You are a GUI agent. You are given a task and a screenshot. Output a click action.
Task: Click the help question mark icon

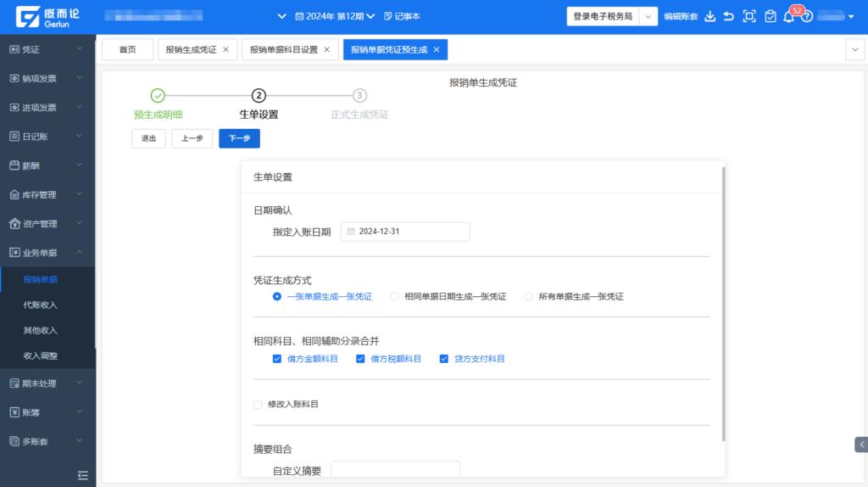point(807,16)
